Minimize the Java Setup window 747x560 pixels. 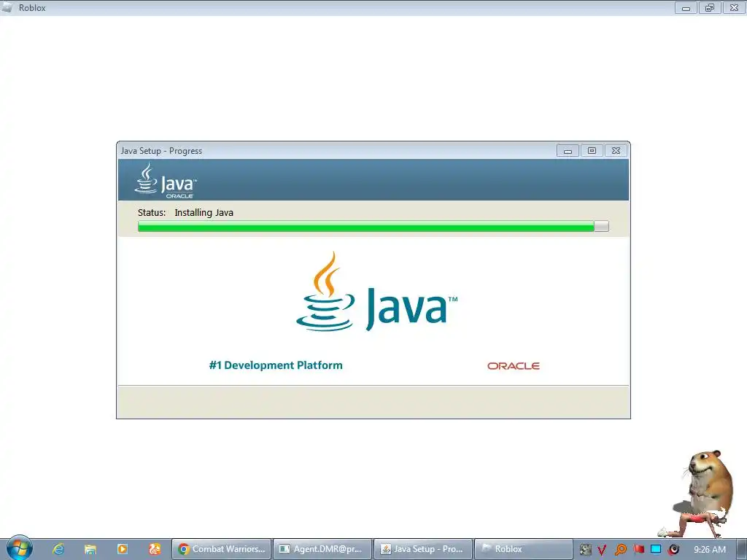[568, 151]
